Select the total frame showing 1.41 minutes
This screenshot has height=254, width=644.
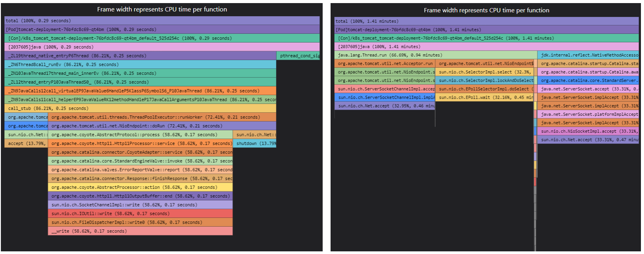(x=486, y=21)
